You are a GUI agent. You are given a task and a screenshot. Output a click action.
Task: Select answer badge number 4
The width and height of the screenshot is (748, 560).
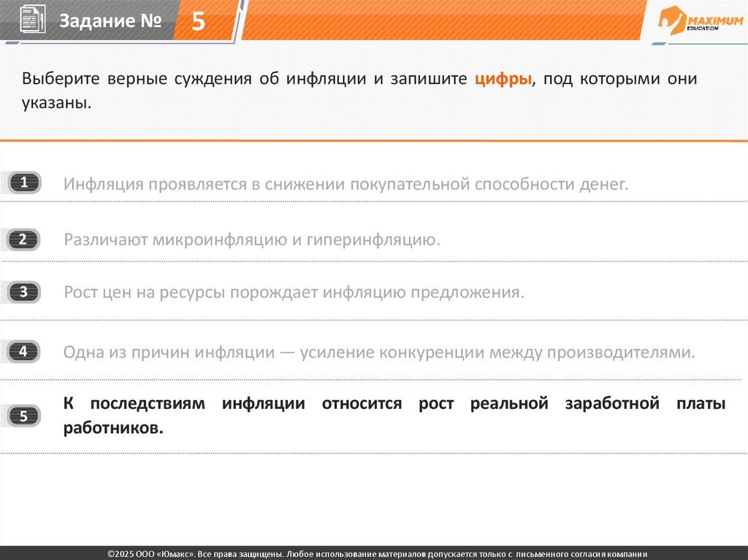(23, 351)
